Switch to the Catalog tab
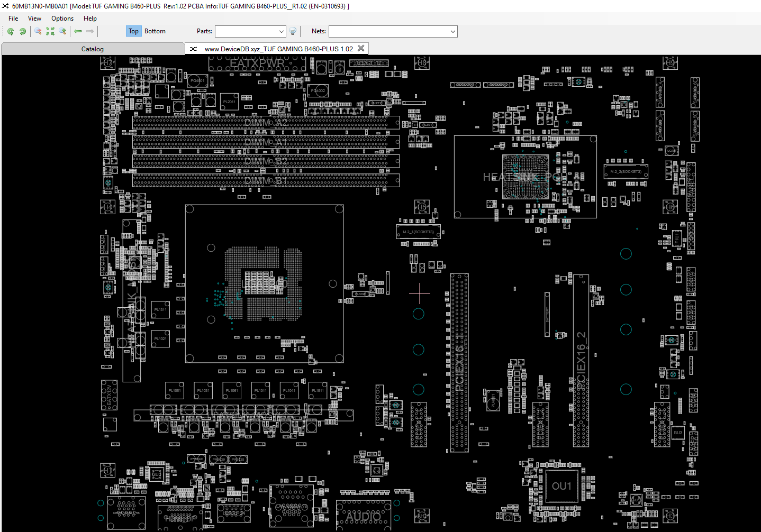Image resolution: width=761 pixels, height=532 pixels. click(x=93, y=49)
